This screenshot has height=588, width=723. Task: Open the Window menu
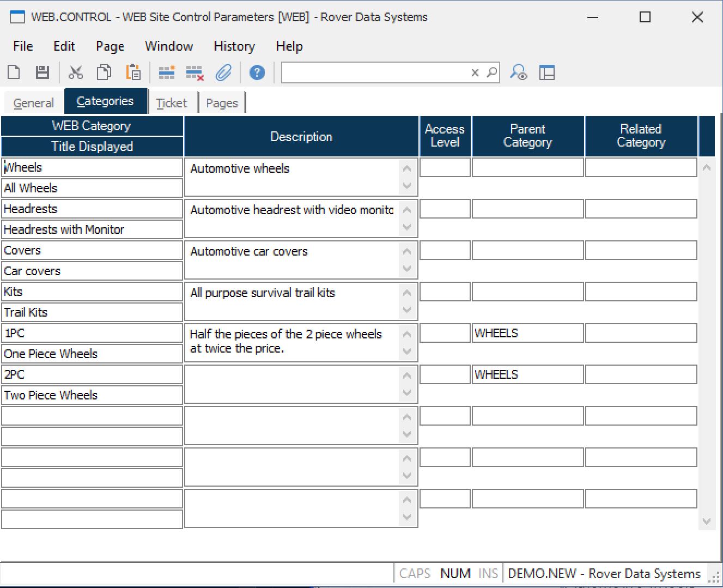click(169, 46)
